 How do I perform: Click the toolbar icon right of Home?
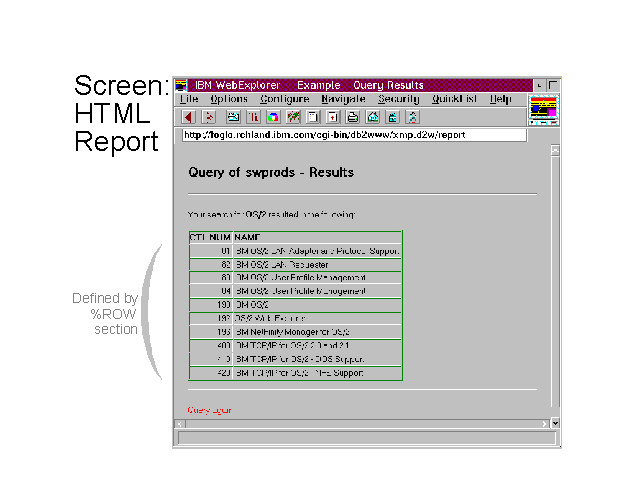(393, 117)
